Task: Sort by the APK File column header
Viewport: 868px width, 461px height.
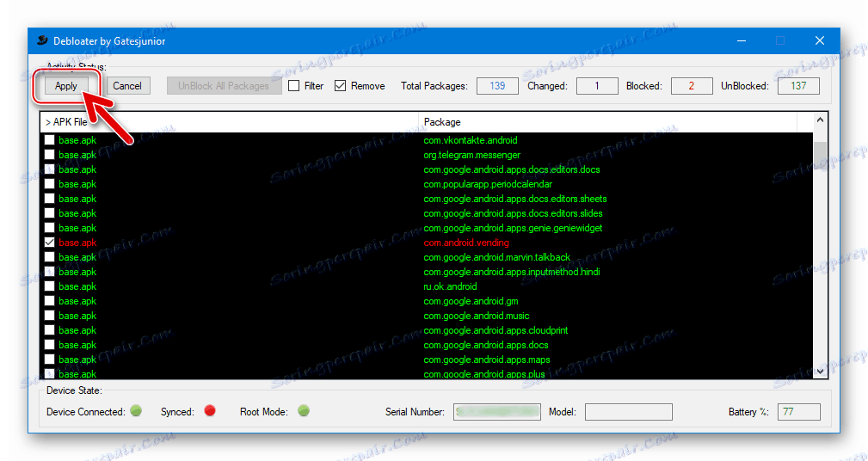Action: [229, 122]
